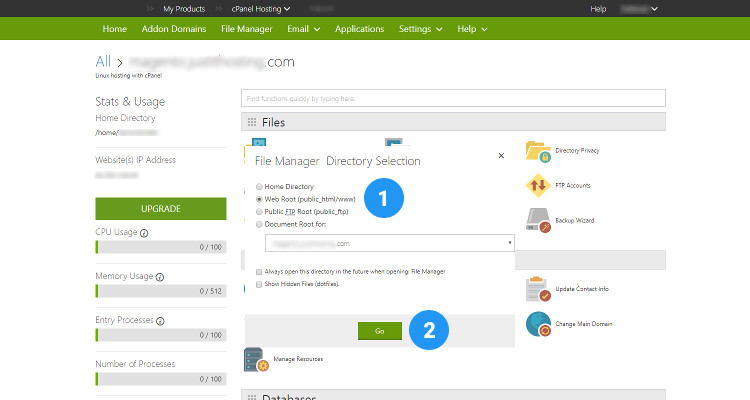
Task: Click the Memory Usage info icon
Action: click(160, 277)
